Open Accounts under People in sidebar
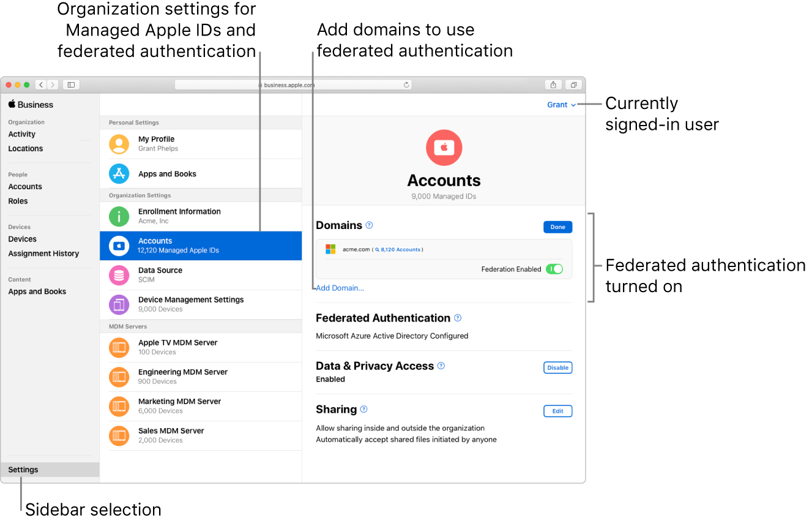The height and width of the screenshot is (523, 812). pos(25,187)
